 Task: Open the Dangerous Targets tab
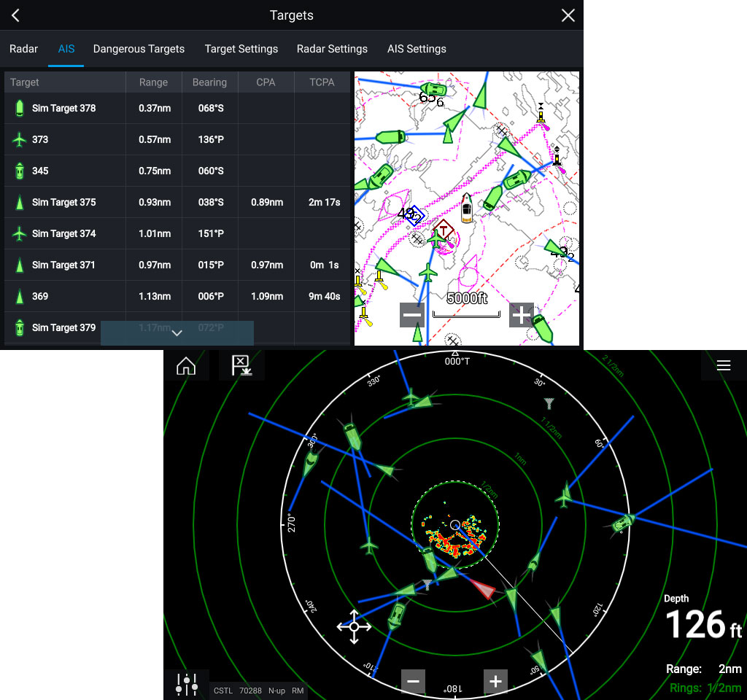coord(139,49)
